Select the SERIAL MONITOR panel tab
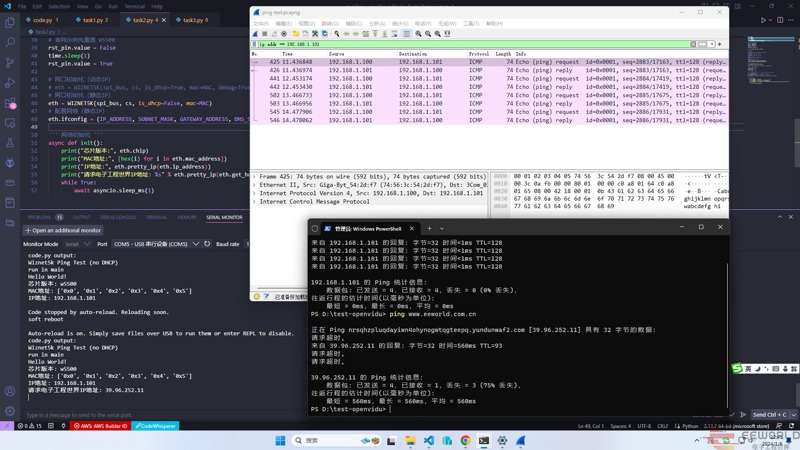The width and height of the screenshot is (800, 450). [224, 216]
